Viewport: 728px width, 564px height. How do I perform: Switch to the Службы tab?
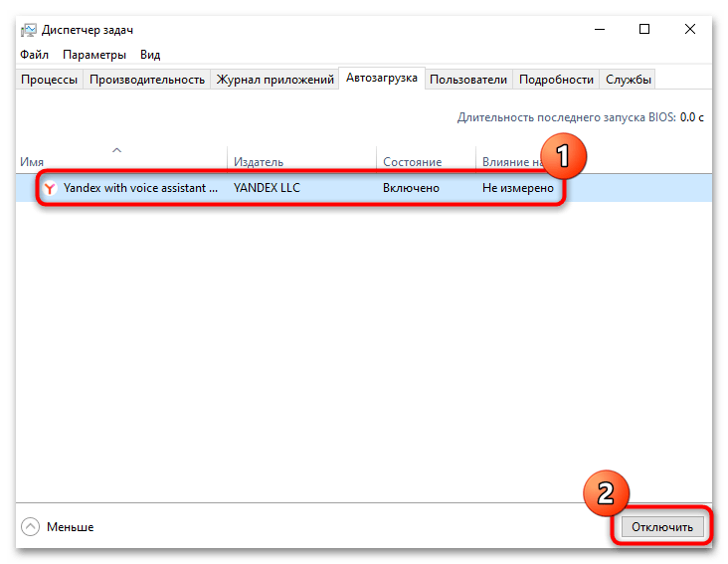coord(629,80)
